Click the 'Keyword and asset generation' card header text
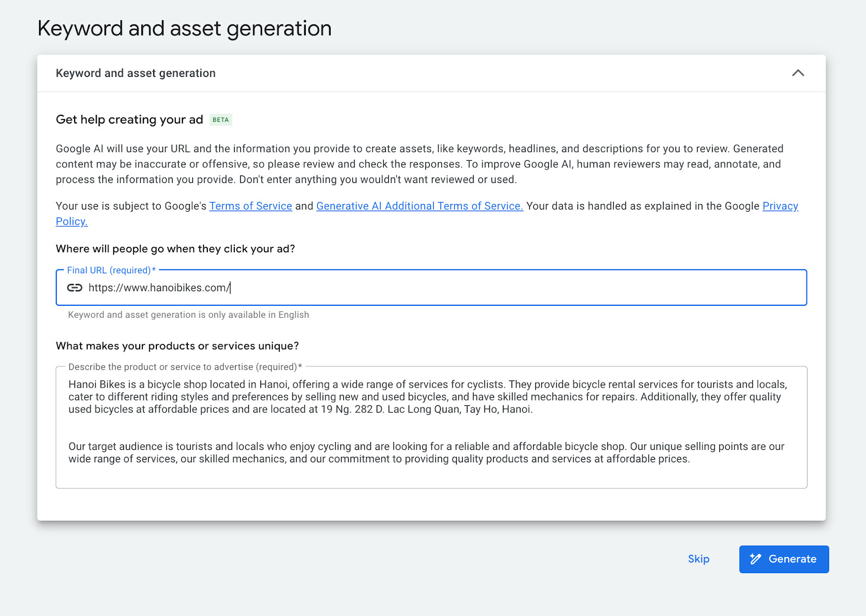866x616 pixels. point(136,73)
